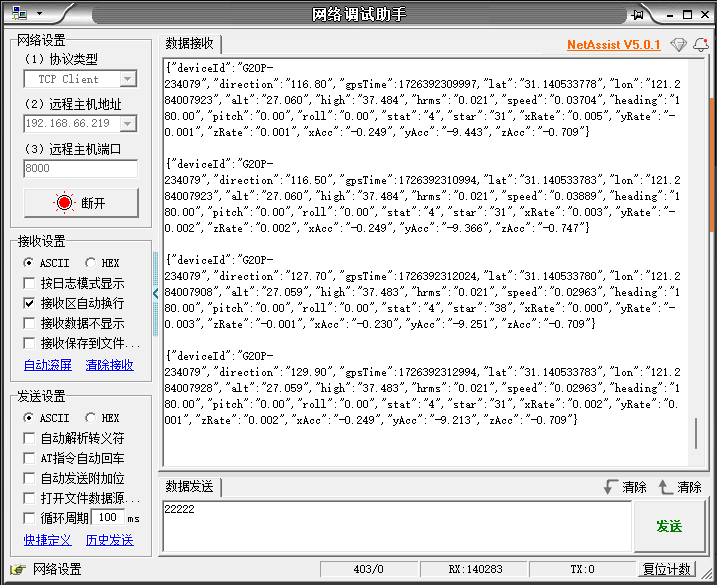The image size is (717, 585).
Task: Enable 按日志模式显示 checkbox
Action: click(29, 283)
